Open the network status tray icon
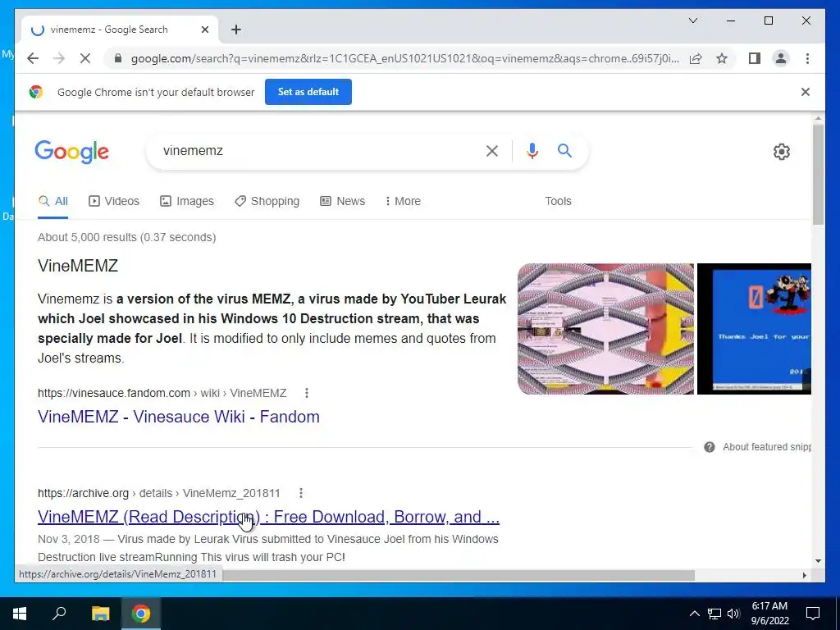Viewport: 840px width, 630px height. coord(714,614)
